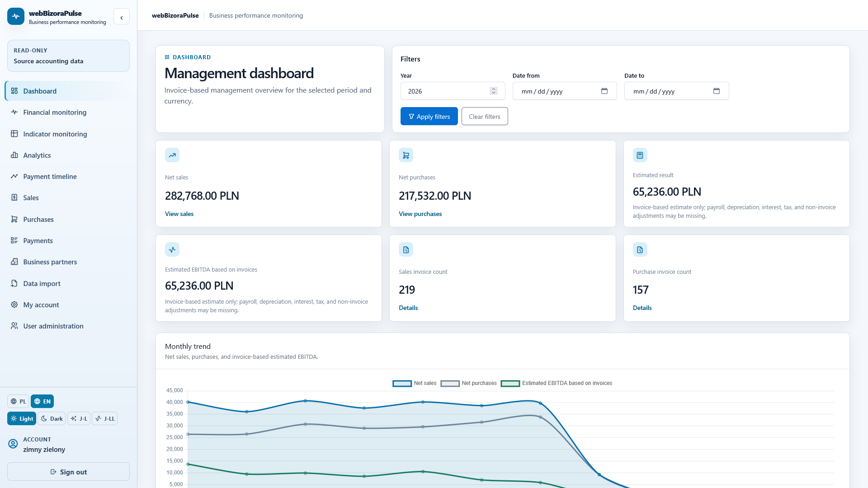Screen dimensions: 868x488
Task: Click the webBizoraPulse logo icon
Action: click(x=16, y=16)
